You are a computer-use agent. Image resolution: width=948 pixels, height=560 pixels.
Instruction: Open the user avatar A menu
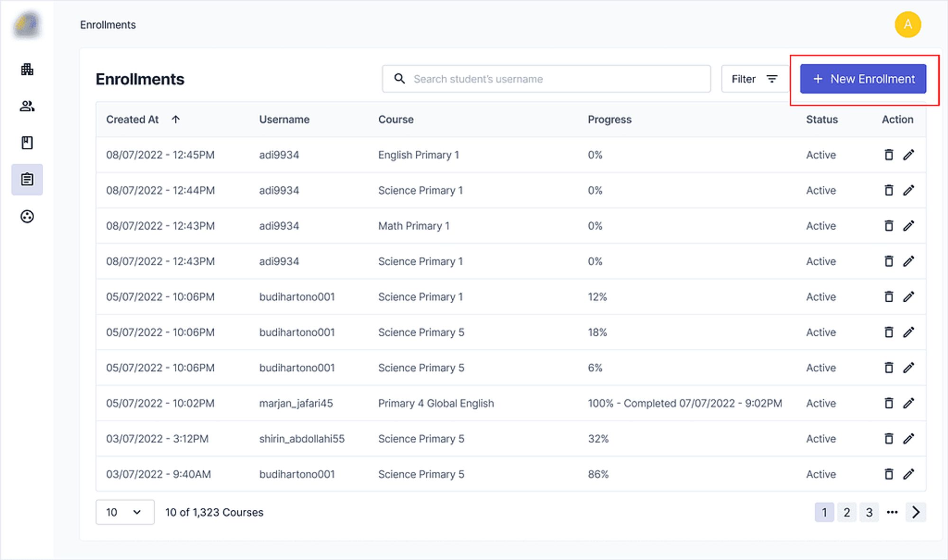click(x=908, y=24)
